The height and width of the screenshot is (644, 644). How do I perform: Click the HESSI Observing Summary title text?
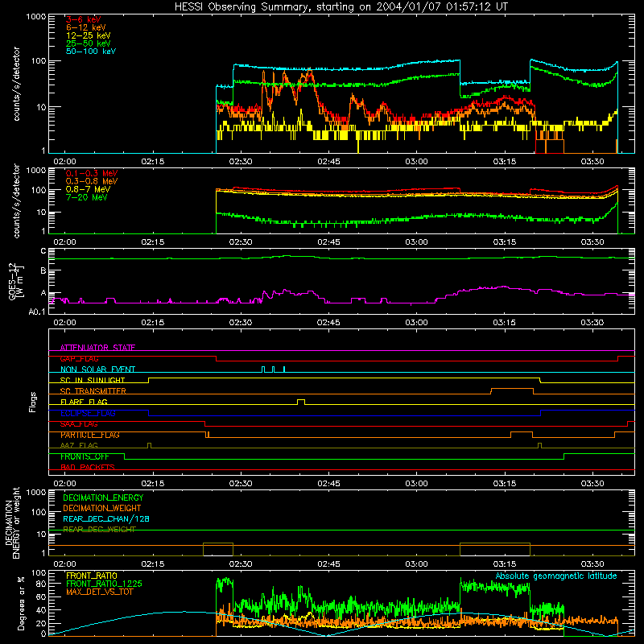(341, 7)
